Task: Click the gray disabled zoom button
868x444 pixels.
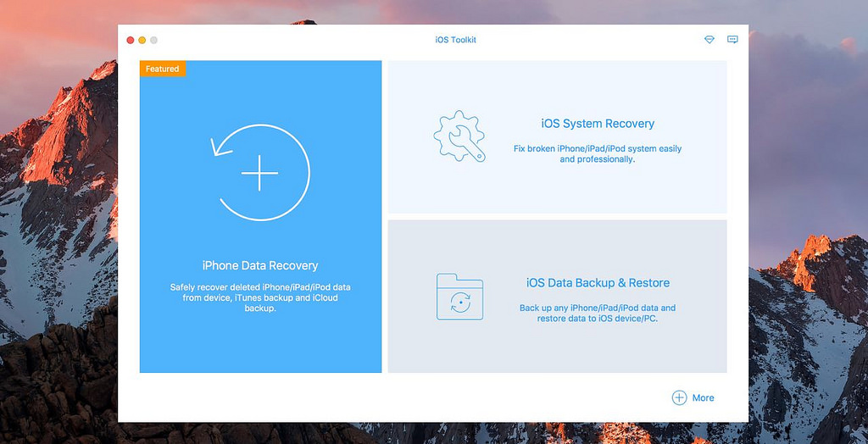Action: click(x=153, y=40)
